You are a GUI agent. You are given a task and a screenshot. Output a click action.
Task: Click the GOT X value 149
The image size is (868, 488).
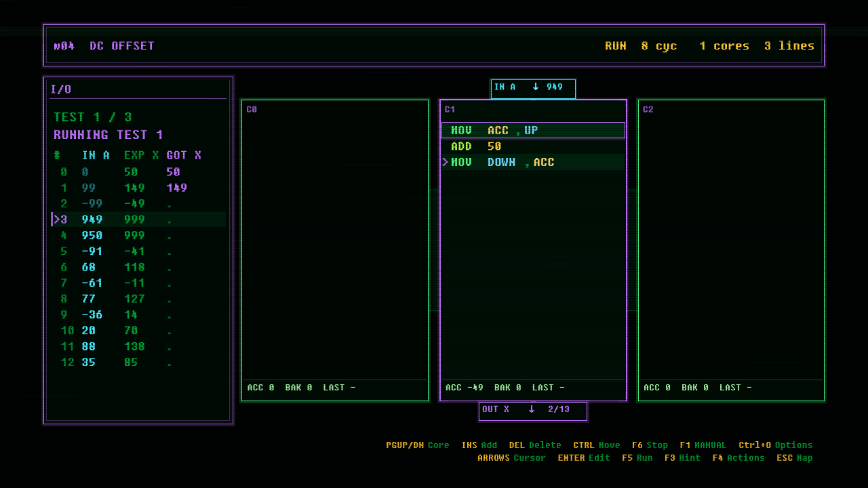click(176, 188)
